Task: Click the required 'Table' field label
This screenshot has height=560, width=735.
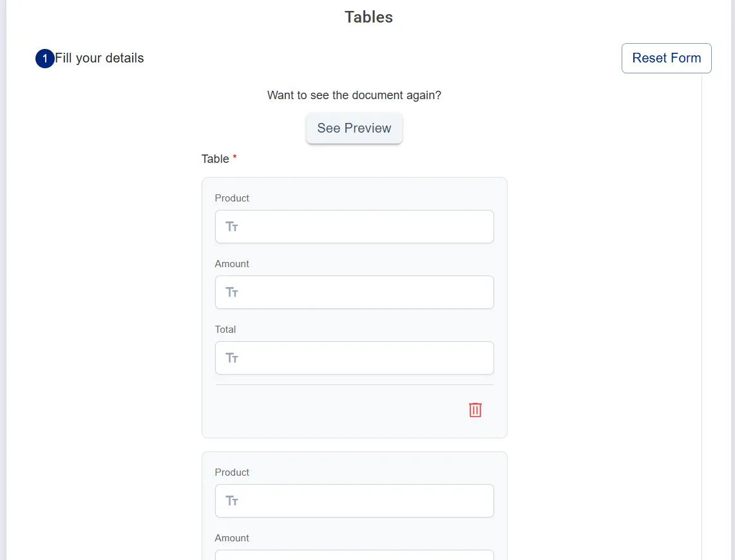Action: coord(215,159)
